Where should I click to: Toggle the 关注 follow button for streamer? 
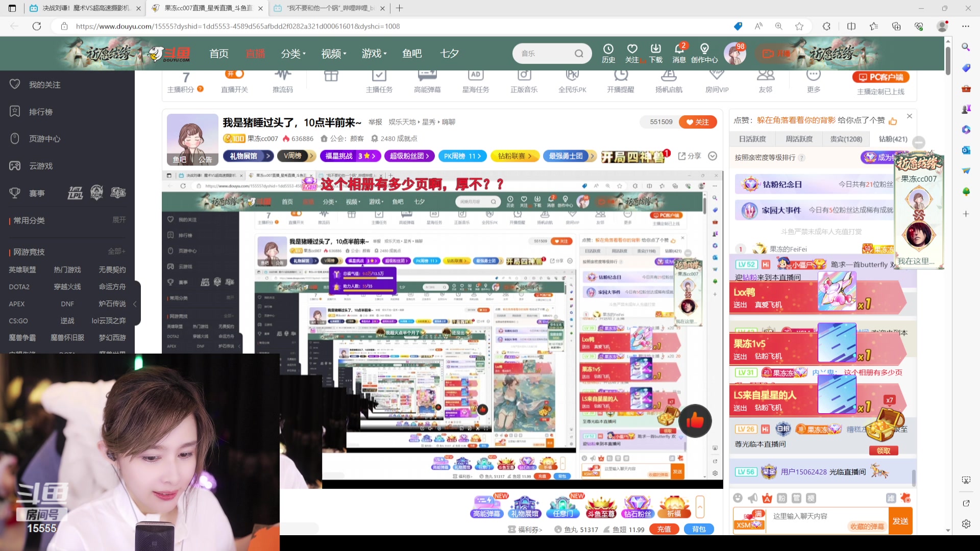pos(698,122)
